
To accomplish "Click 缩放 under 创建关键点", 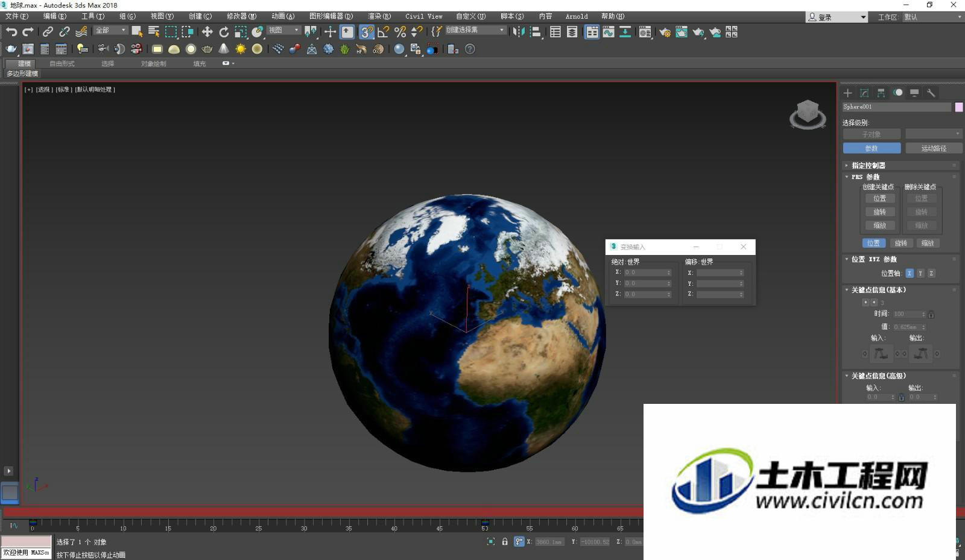I will [x=880, y=225].
